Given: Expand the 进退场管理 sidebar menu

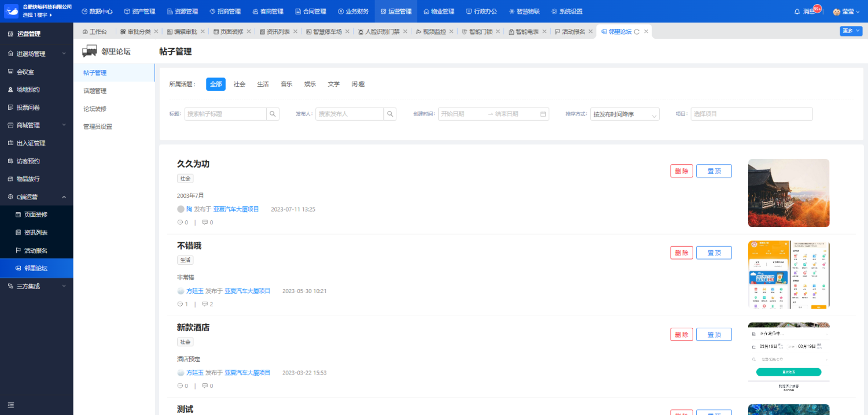Looking at the screenshot, I should [x=37, y=54].
